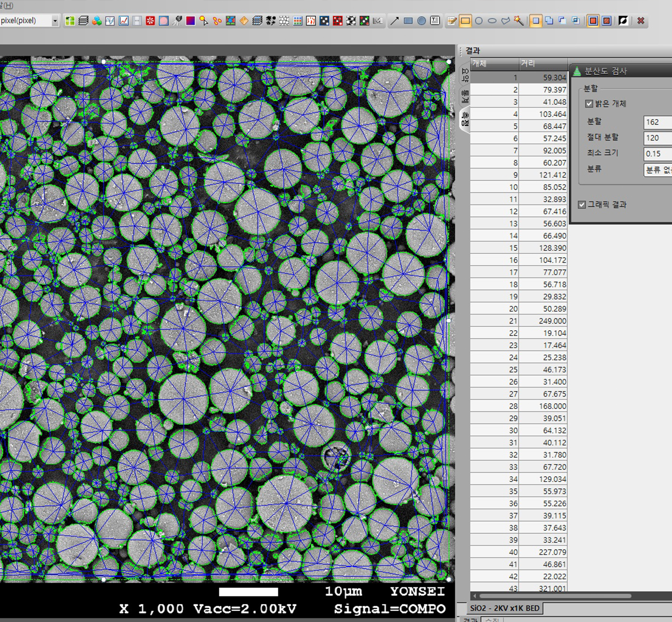Screen dimensions: 672x622
Task: Click the invert black-white icon
Action: 623,21
